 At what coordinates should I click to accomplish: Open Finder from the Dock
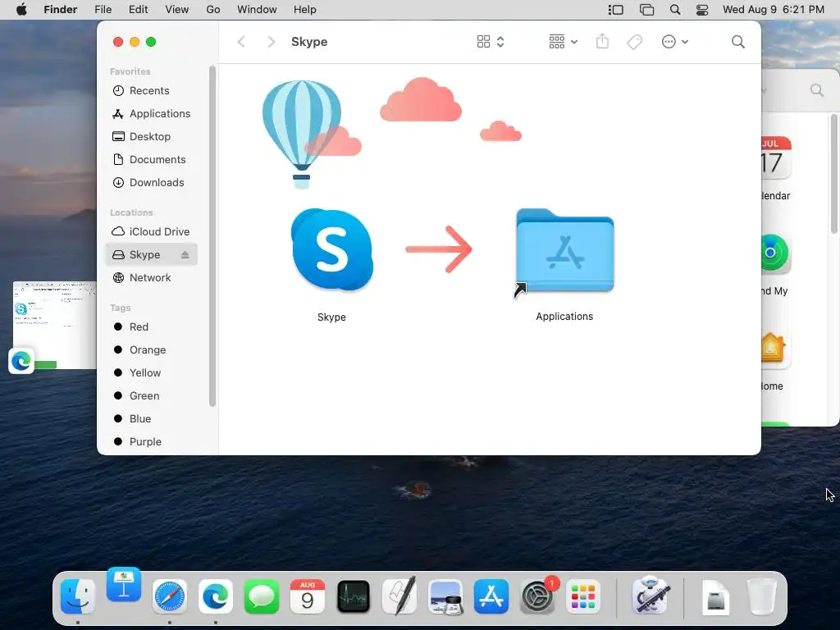click(x=78, y=596)
